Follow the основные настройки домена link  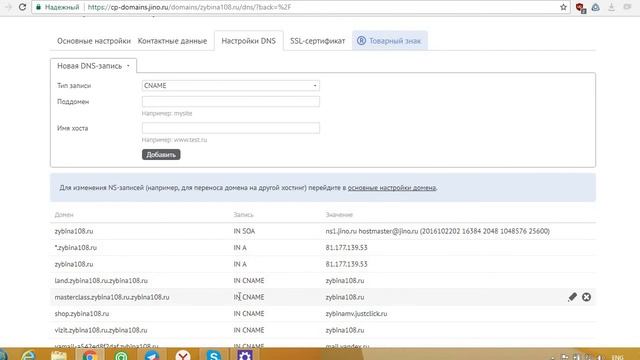[392, 188]
